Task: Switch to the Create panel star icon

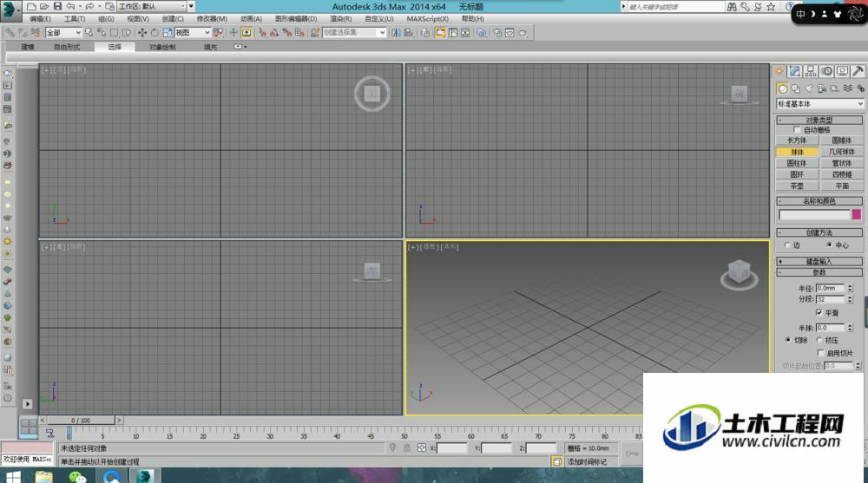Action: [779, 71]
